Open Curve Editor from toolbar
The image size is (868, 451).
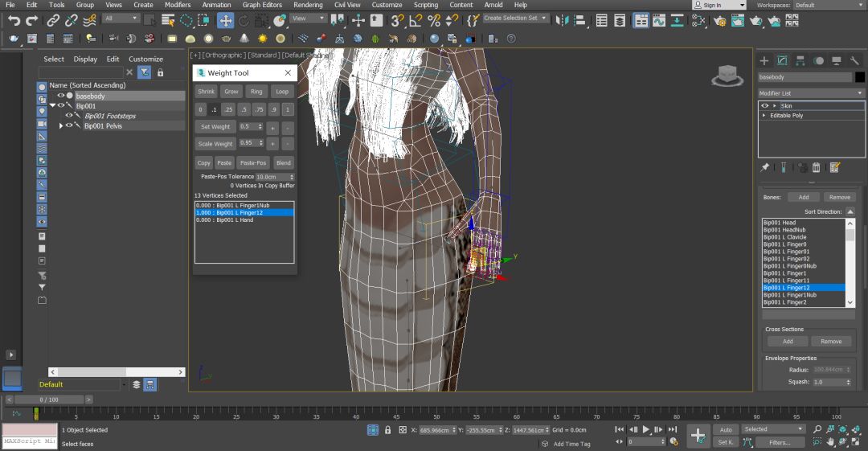tap(659, 21)
